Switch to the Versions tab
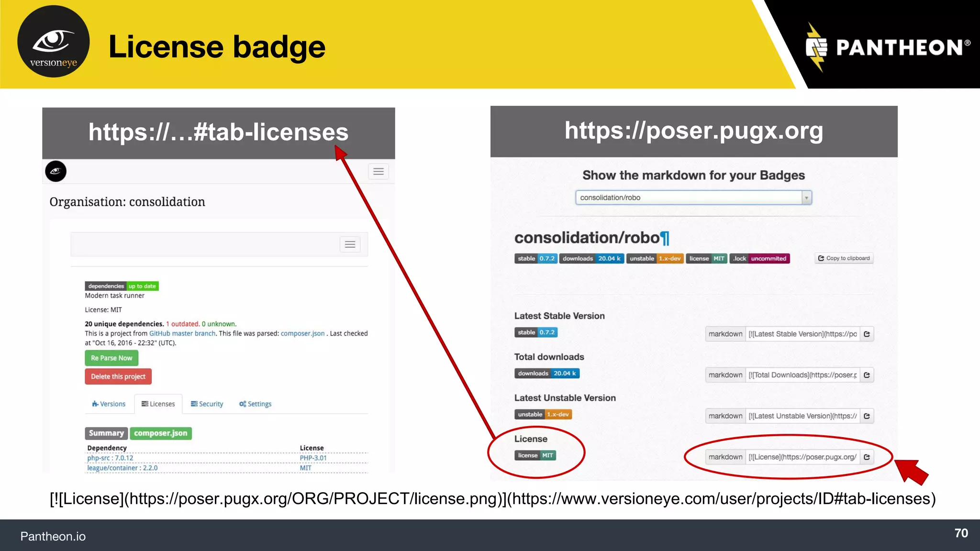 (109, 404)
